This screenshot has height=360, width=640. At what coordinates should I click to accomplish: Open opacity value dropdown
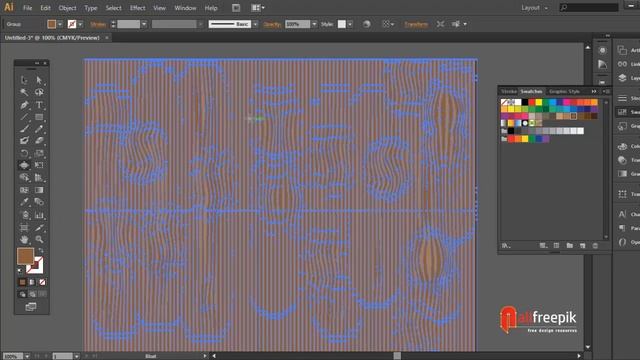(314, 24)
